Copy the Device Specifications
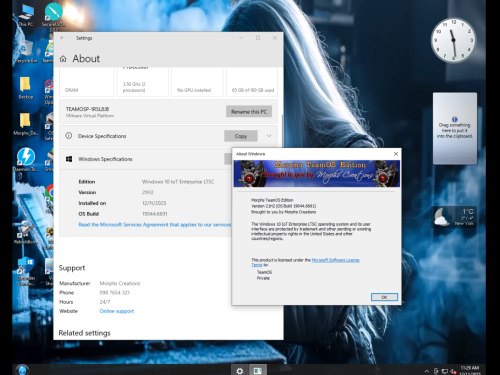 point(241,136)
